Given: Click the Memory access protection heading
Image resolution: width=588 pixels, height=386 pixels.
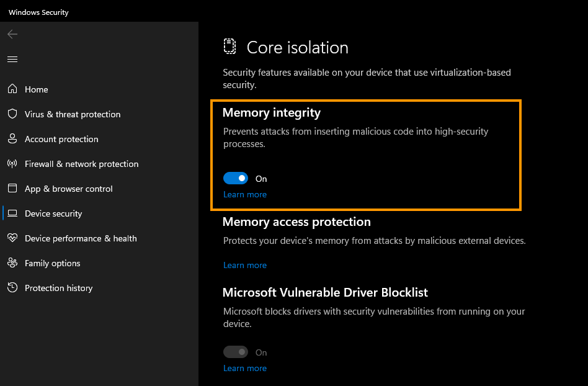Looking at the screenshot, I should [x=296, y=222].
